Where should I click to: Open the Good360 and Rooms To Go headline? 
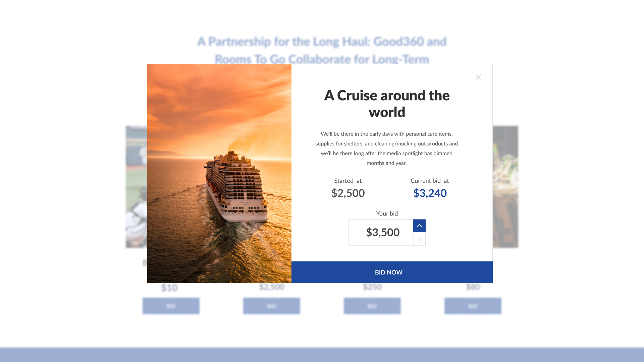(x=322, y=50)
